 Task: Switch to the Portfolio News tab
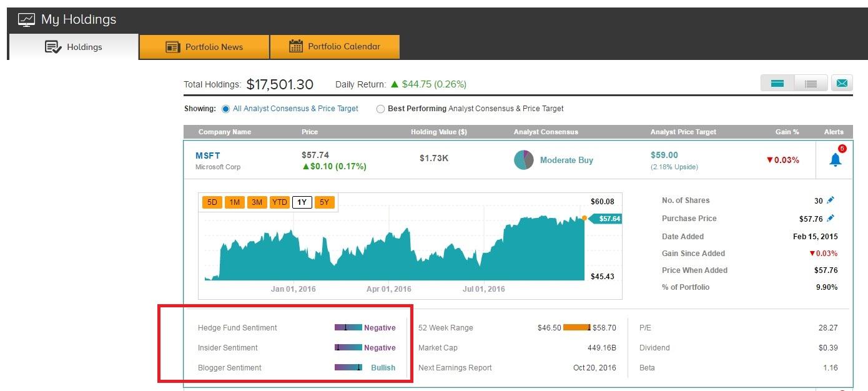coord(204,47)
